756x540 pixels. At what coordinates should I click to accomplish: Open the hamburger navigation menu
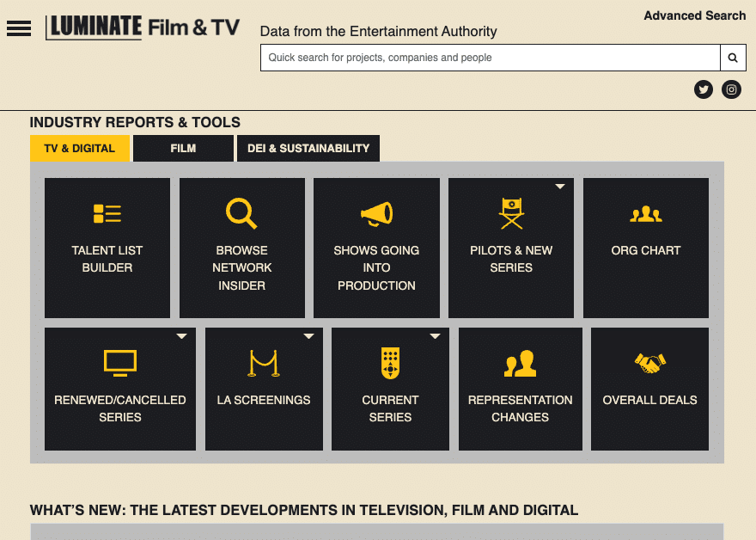click(x=19, y=28)
